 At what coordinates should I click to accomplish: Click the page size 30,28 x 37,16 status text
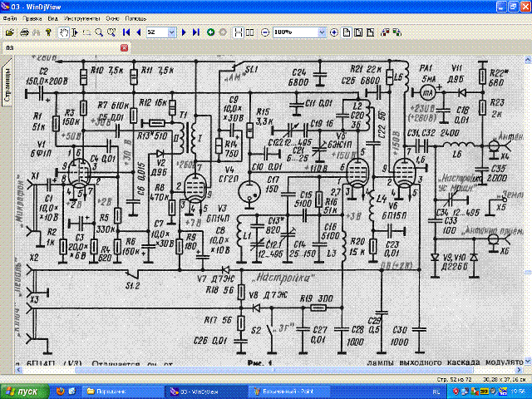pyautogui.click(x=504, y=379)
